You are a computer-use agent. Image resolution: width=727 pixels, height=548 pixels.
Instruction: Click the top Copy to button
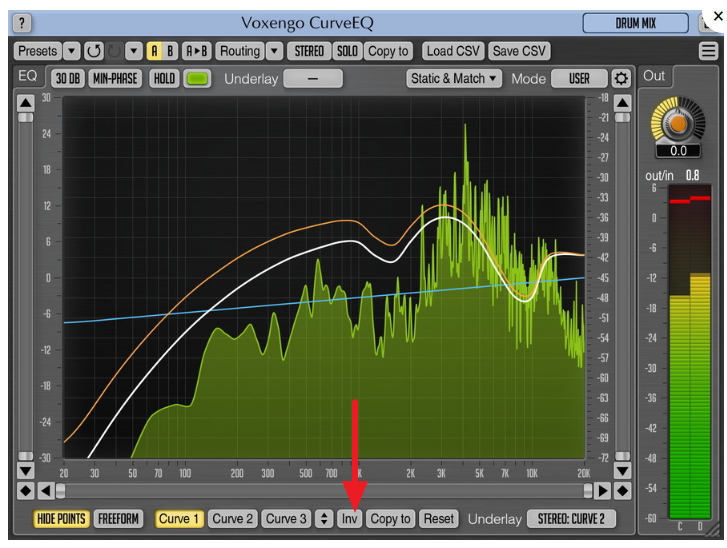388,51
